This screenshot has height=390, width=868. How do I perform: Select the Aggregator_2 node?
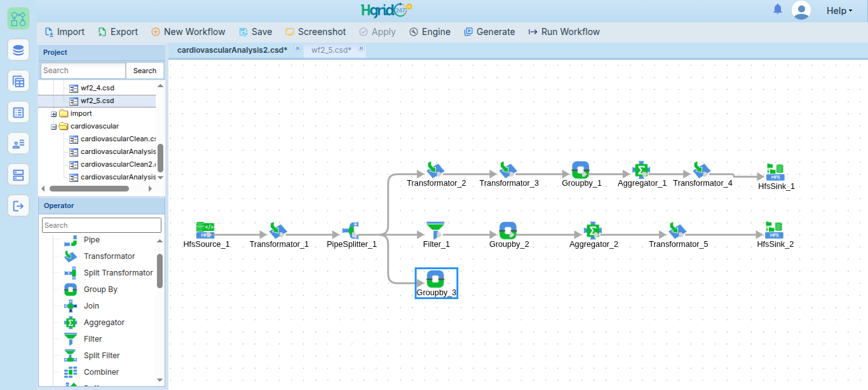click(593, 235)
